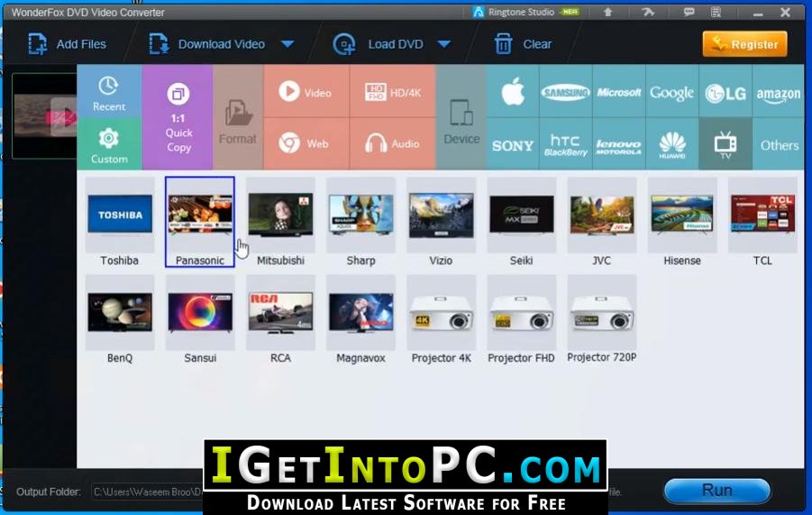The image size is (812, 515).
Task: Click the blue Run button
Action: [717, 490]
